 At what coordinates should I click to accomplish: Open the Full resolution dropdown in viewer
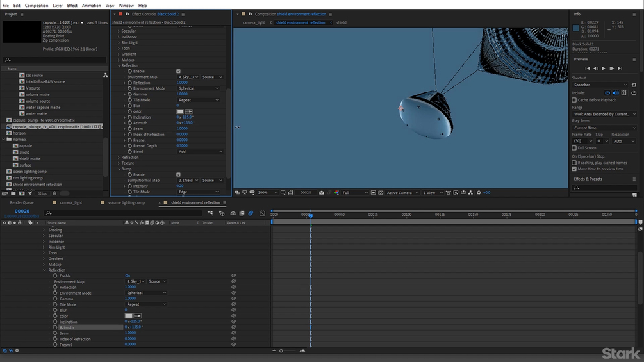point(355,192)
